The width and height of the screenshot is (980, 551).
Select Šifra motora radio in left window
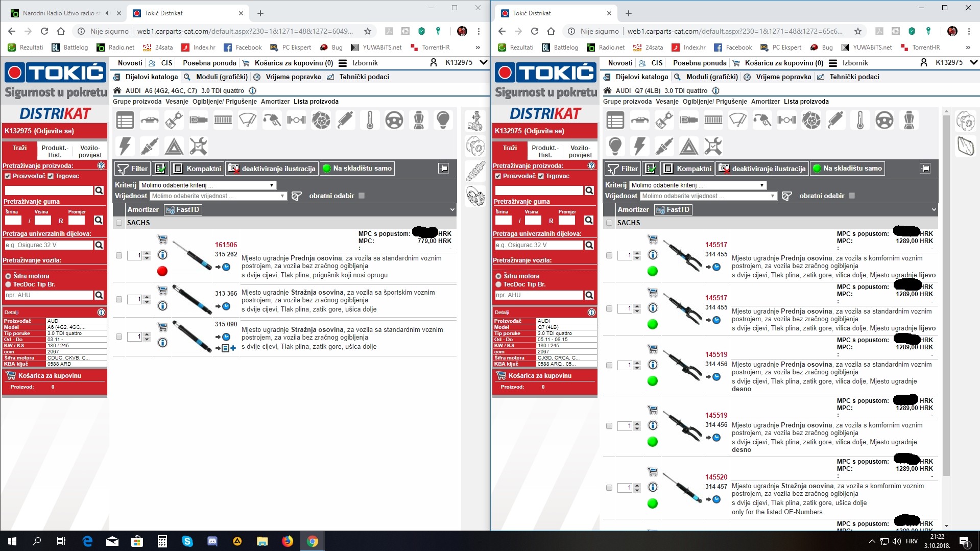pyautogui.click(x=8, y=276)
